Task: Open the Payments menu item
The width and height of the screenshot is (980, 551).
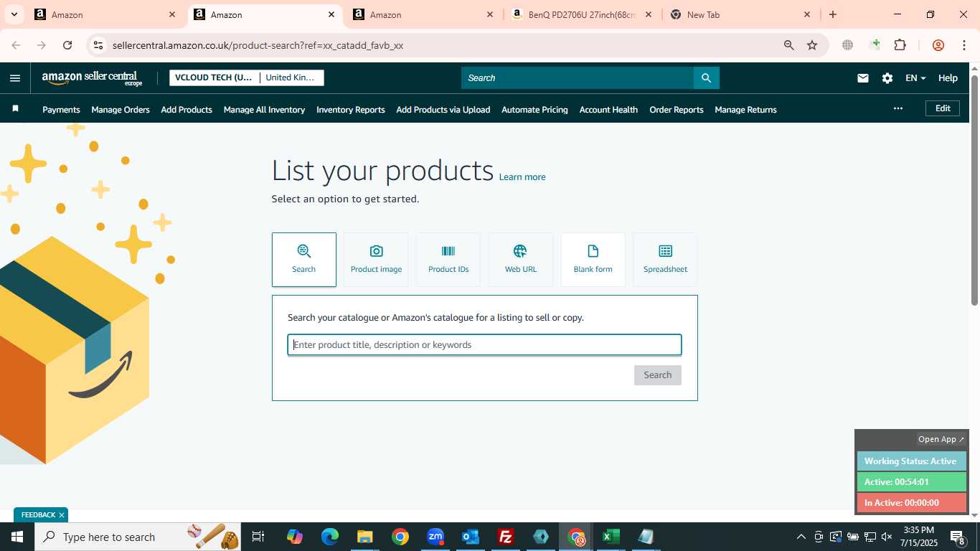Action: point(61,110)
